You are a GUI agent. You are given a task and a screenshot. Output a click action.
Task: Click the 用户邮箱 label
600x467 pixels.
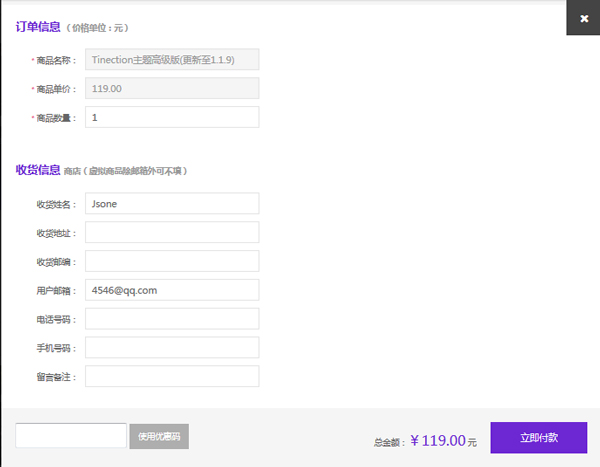click(x=56, y=291)
